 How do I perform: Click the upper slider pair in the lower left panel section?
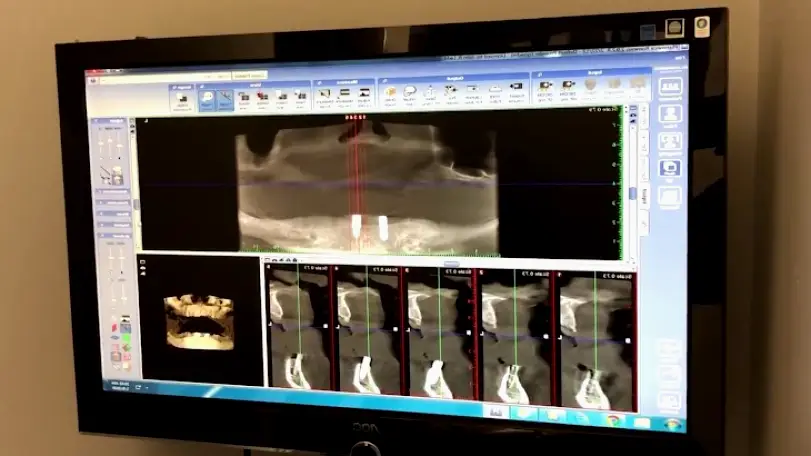(116, 257)
